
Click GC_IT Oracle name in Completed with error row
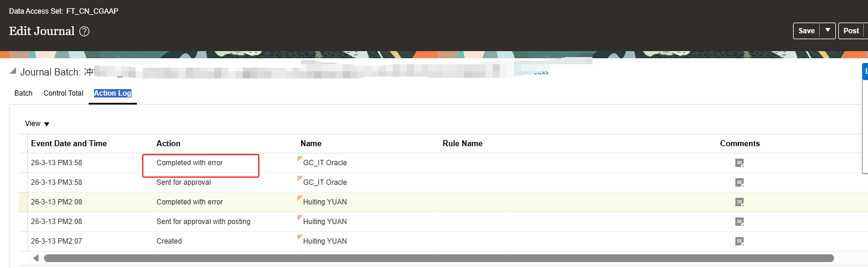[325, 163]
